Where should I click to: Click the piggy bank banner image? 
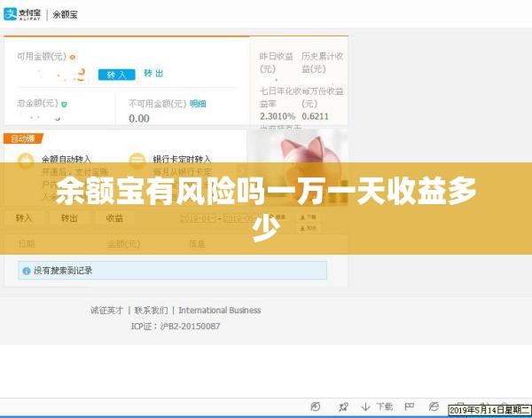pyautogui.click(x=298, y=168)
